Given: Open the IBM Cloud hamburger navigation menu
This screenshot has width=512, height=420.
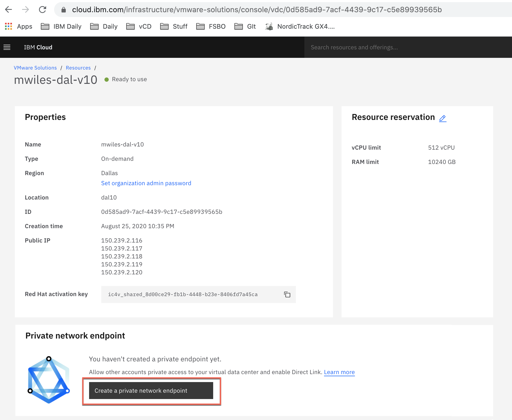Looking at the screenshot, I should [x=7, y=47].
